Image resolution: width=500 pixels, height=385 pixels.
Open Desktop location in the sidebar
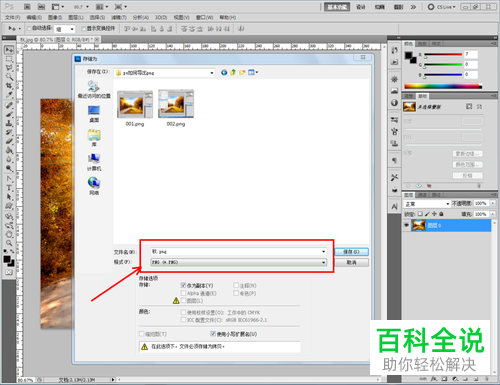click(94, 114)
